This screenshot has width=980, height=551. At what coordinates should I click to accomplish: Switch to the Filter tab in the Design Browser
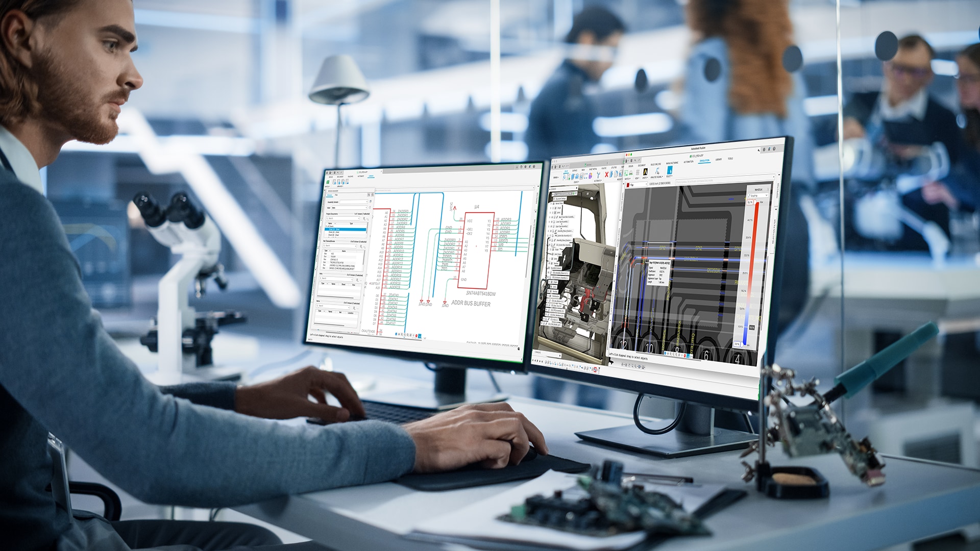coord(335,195)
